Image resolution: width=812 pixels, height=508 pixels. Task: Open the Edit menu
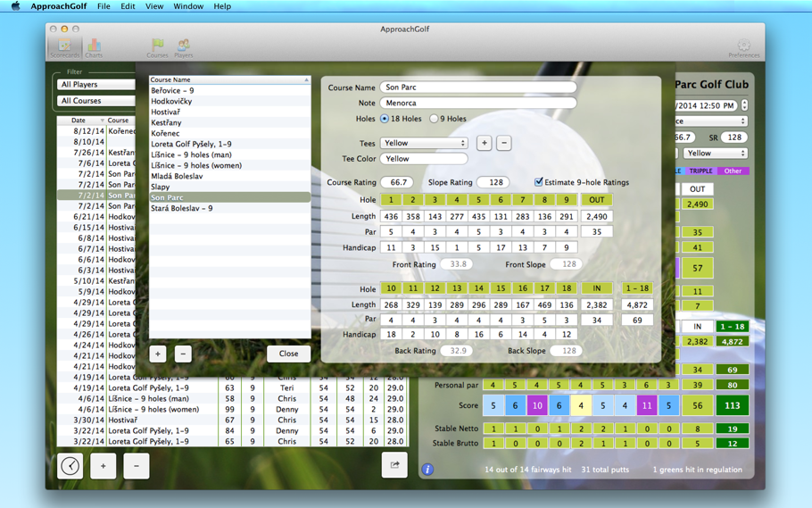tap(128, 6)
